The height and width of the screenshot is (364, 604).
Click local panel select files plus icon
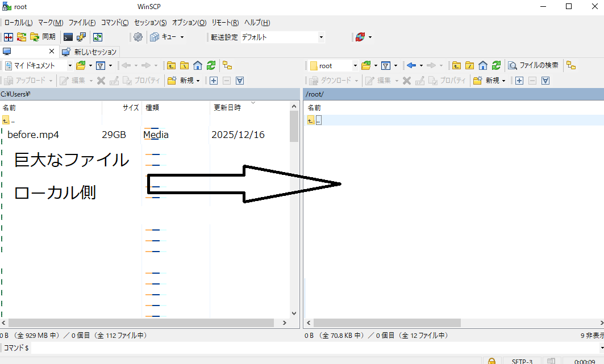pos(214,81)
